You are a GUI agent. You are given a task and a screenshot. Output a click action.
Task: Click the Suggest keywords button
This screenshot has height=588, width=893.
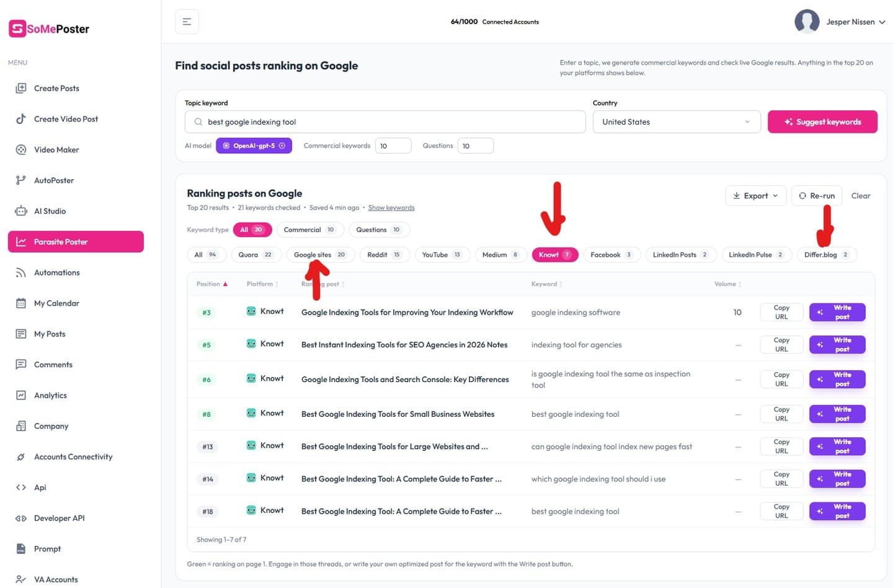pyautogui.click(x=822, y=122)
